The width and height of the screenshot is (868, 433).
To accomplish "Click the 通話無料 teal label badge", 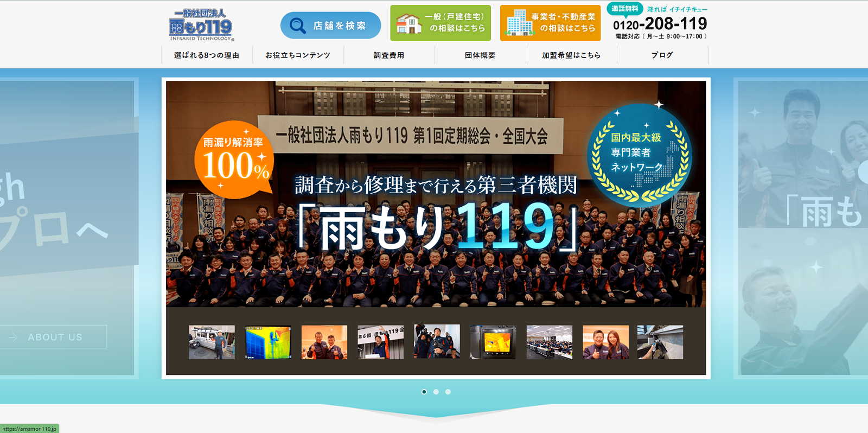I will (x=624, y=9).
